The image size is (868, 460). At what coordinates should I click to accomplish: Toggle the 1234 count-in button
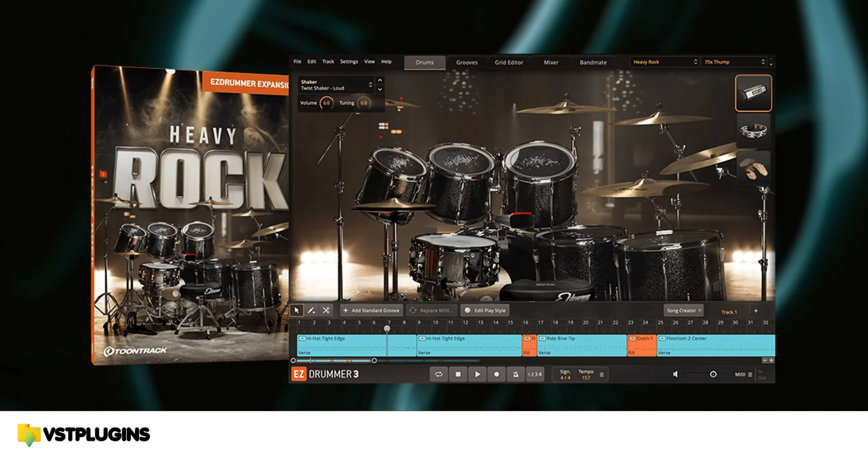point(535,375)
